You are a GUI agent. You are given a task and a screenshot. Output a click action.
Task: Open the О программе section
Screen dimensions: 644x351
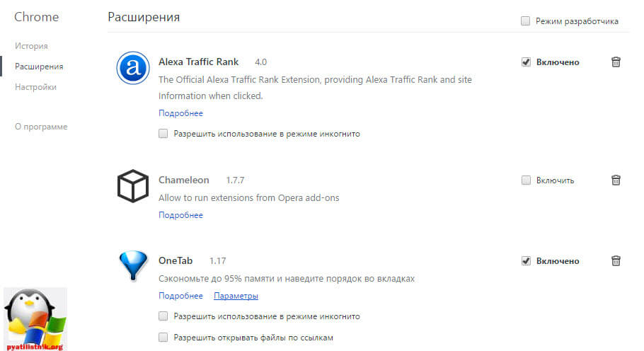click(41, 127)
